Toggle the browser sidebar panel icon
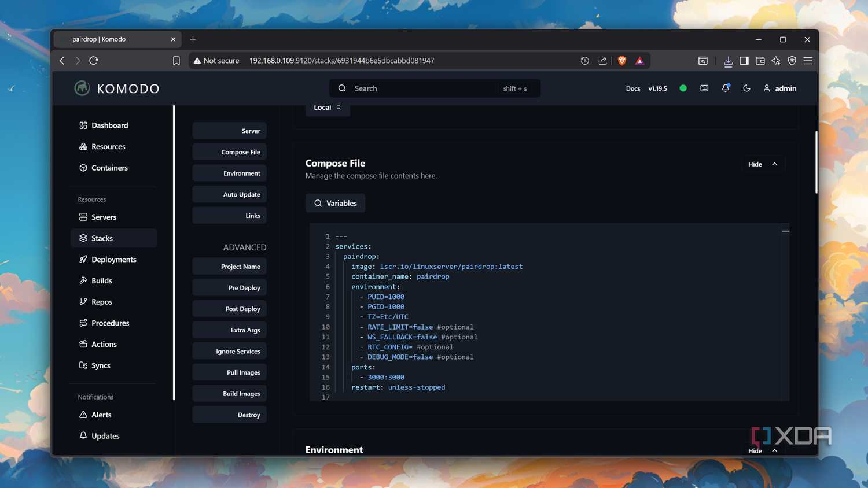The width and height of the screenshot is (868, 488). [744, 61]
